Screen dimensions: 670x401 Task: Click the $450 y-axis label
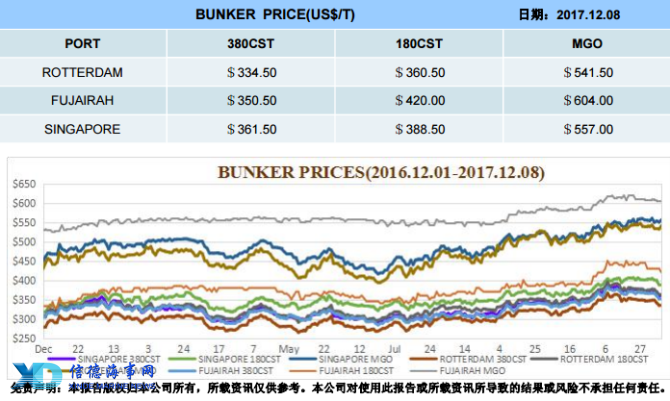pyautogui.click(x=24, y=261)
